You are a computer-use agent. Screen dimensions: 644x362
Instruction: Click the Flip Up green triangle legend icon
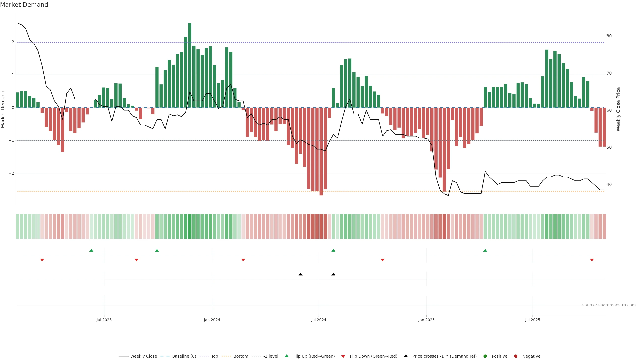point(286,356)
